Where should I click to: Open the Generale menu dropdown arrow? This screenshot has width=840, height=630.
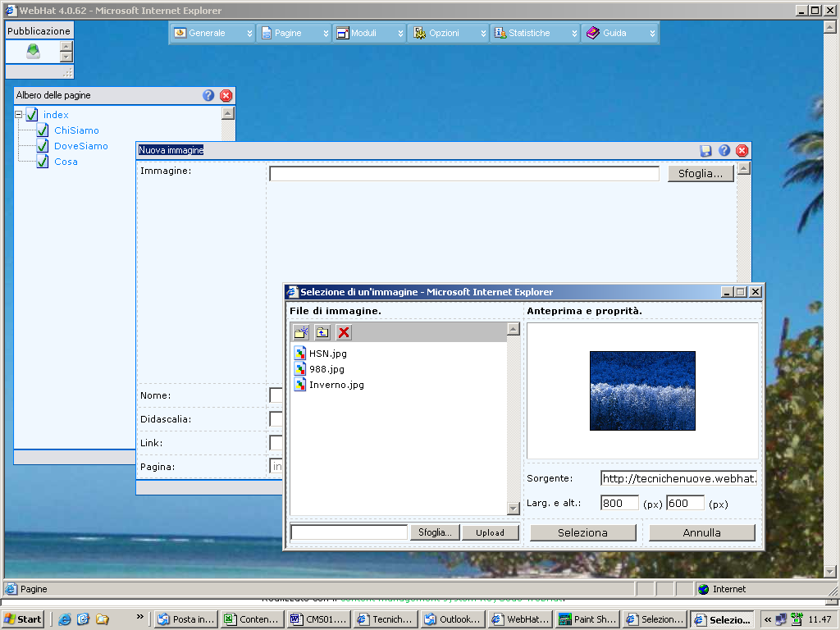(249, 33)
